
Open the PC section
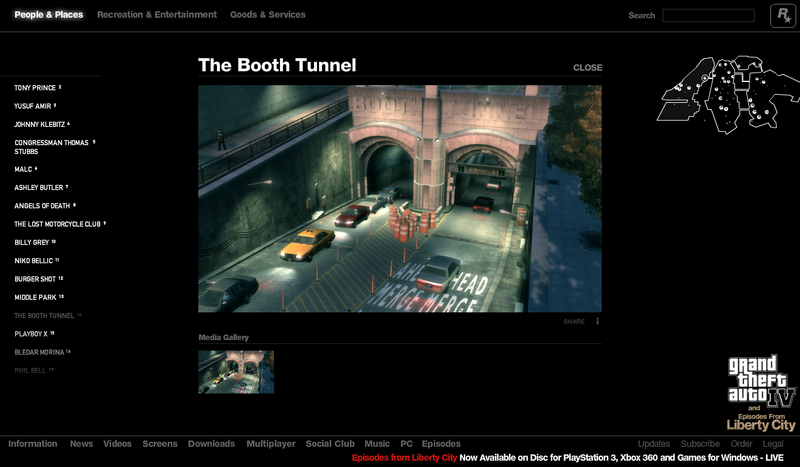click(407, 444)
